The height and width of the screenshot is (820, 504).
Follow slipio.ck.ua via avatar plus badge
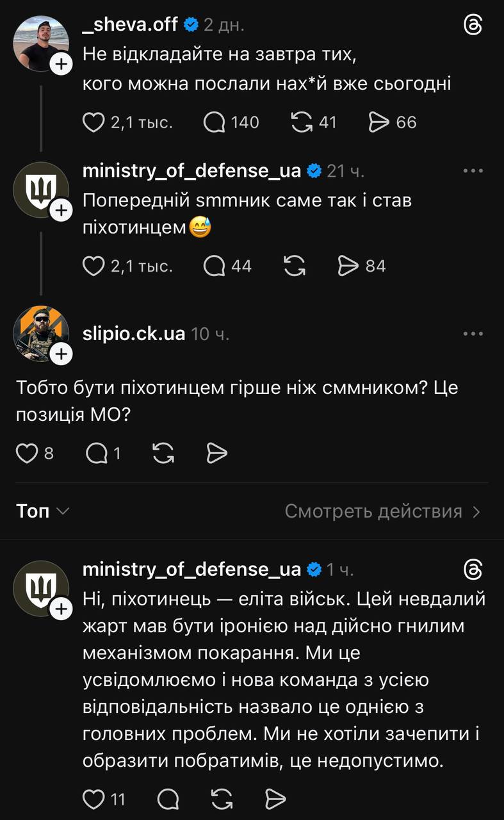61,354
